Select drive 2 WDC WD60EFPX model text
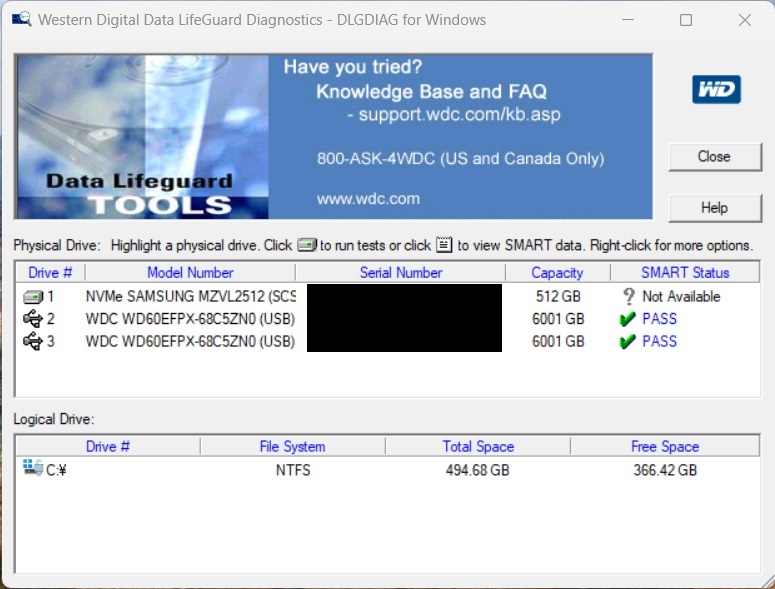Viewport: 775px width, 589px height. 190,319
